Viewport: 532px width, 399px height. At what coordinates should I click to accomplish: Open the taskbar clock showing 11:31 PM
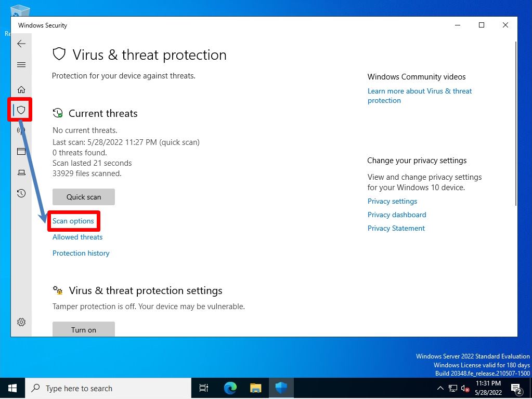[488, 388]
